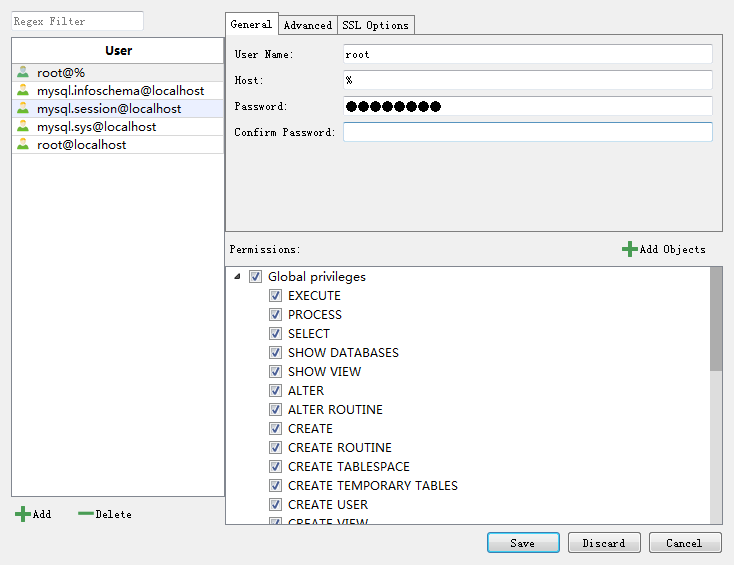This screenshot has width=734, height=565.
Task: Click the Cancel button
Action: 684,543
